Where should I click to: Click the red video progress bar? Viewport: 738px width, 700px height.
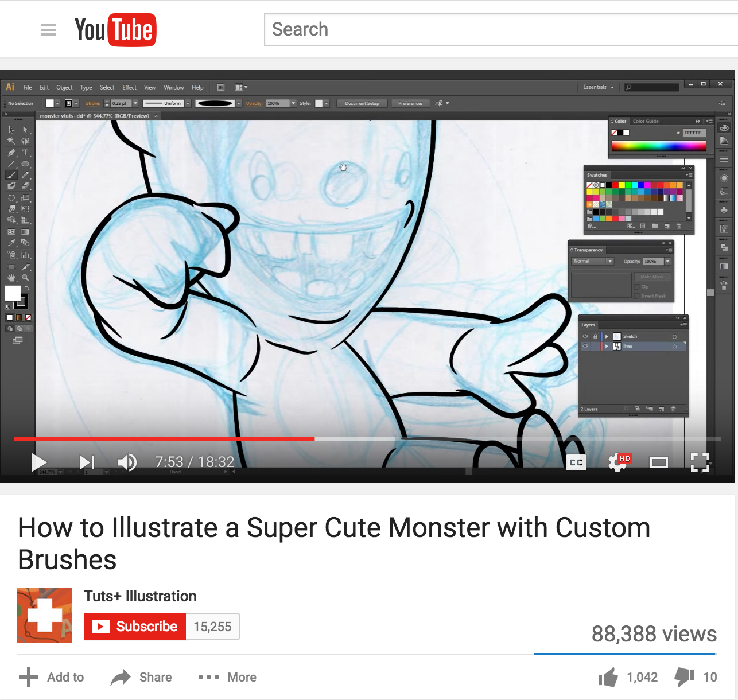click(x=164, y=439)
